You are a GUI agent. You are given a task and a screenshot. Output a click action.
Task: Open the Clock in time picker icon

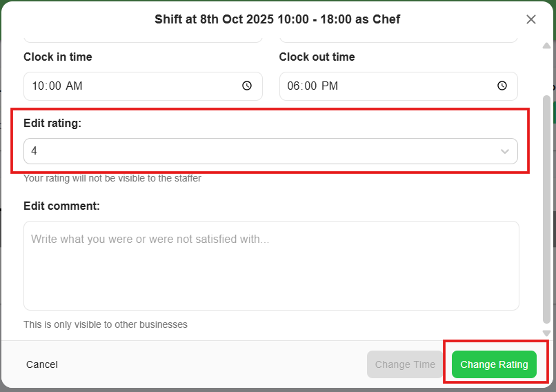(247, 86)
